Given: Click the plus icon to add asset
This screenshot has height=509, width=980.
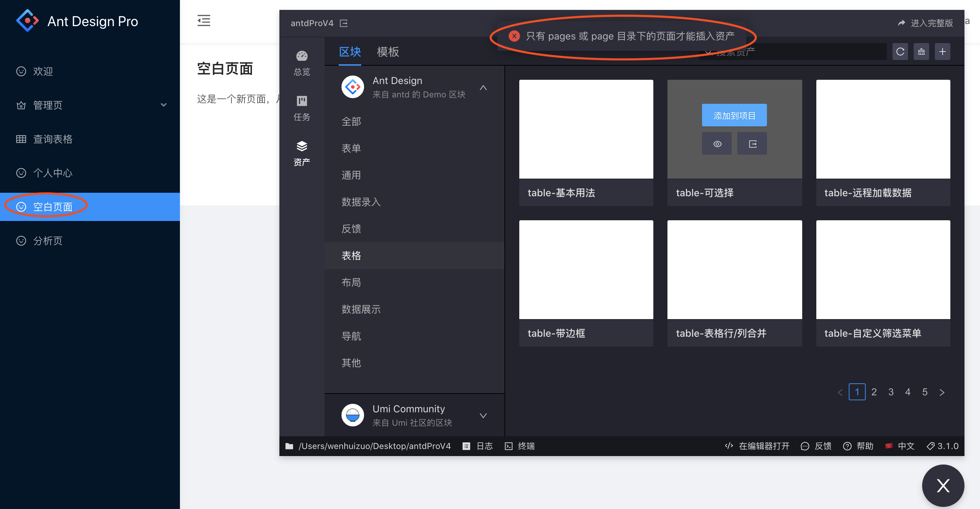Looking at the screenshot, I should pyautogui.click(x=942, y=52).
